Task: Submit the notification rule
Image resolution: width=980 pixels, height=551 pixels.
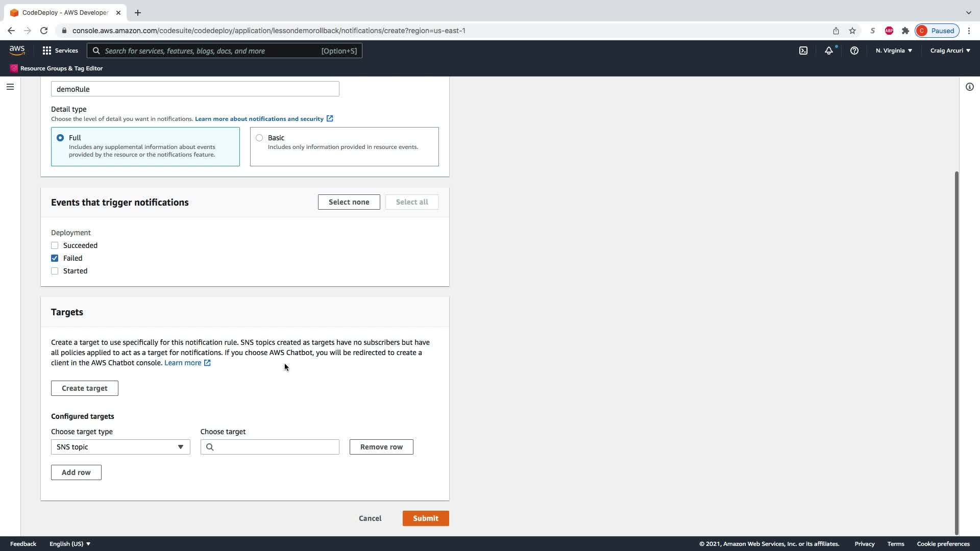Action: coord(425,518)
